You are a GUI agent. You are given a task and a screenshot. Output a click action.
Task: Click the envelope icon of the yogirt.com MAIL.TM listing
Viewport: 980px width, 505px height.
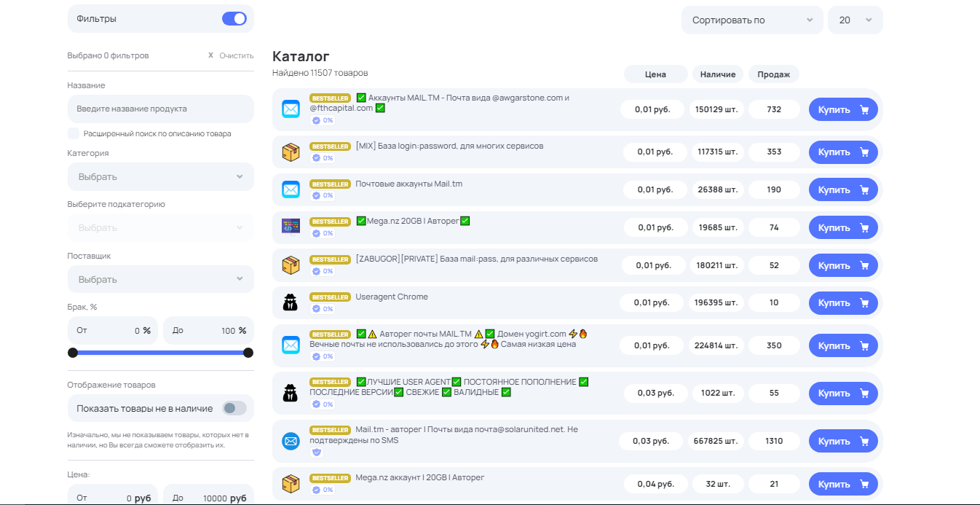click(x=291, y=345)
